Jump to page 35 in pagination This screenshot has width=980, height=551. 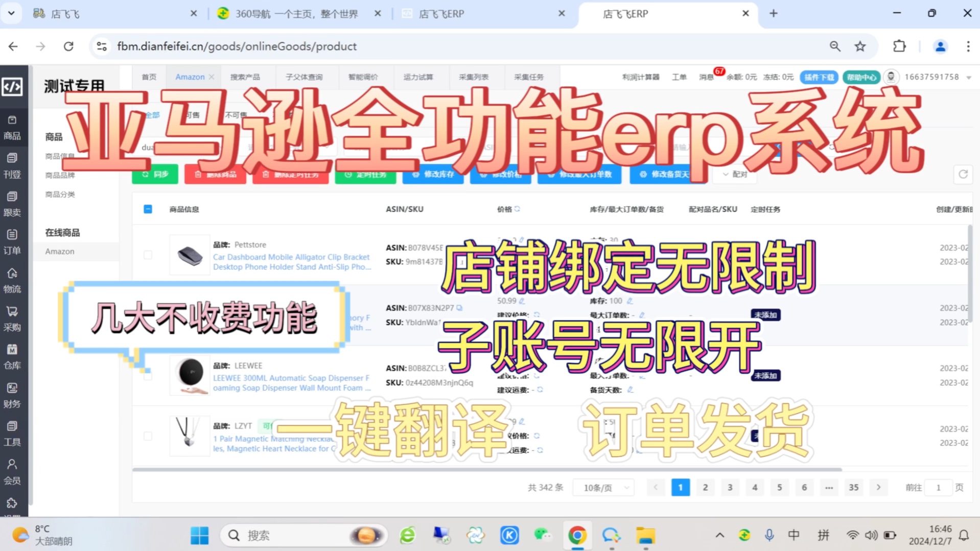click(x=854, y=488)
